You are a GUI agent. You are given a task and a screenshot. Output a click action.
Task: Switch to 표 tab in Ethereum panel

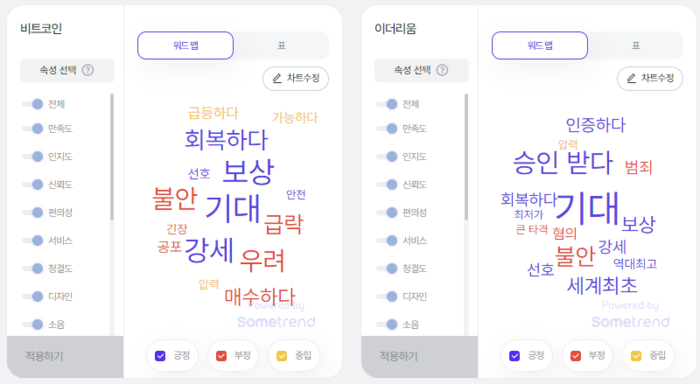[x=636, y=46]
